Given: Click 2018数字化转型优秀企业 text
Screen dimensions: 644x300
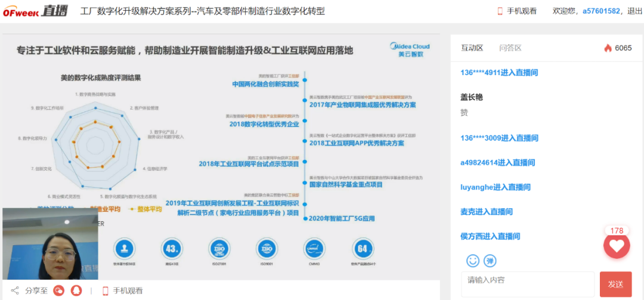Looking at the screenshot, I should [264, 123].
